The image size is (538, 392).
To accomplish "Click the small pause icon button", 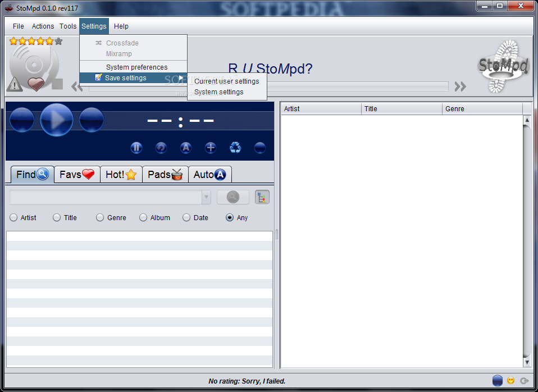I will pos(136,148).
